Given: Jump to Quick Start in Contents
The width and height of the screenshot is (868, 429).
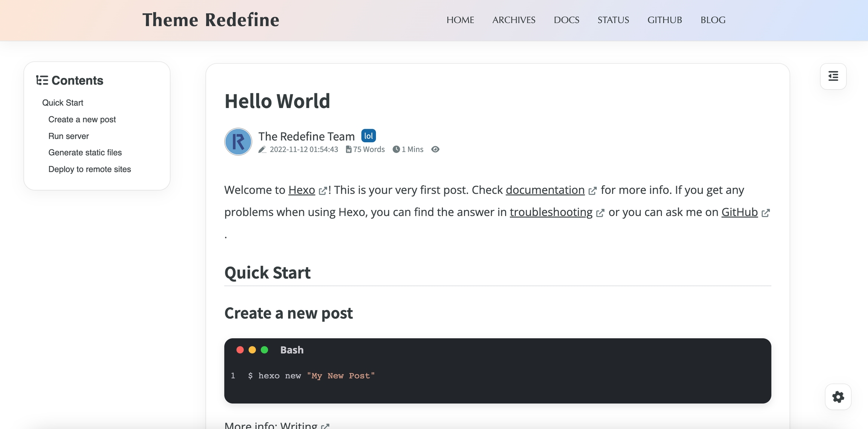Looking at the screenshot, I should pyautogui.click(x=63, y=103).
